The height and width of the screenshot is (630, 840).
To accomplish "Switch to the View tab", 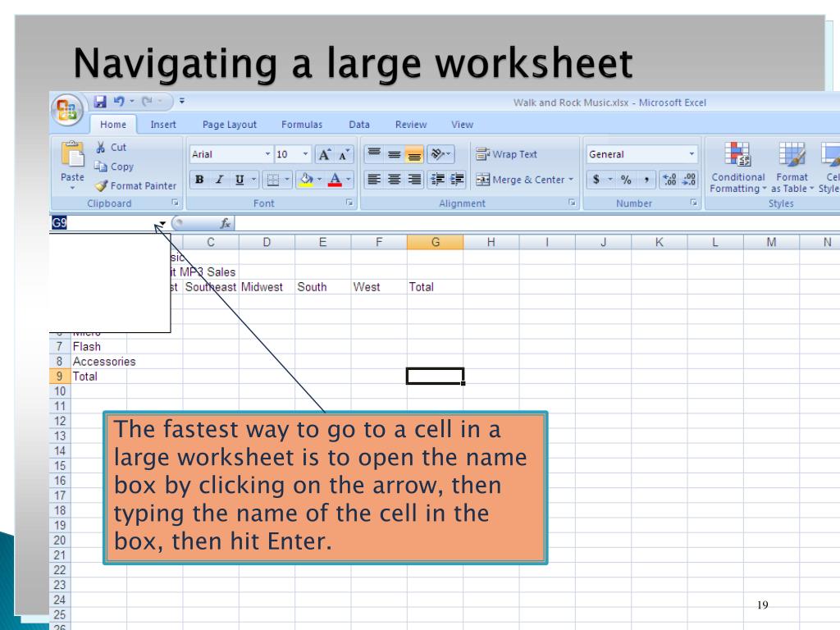I will [462, 125].
